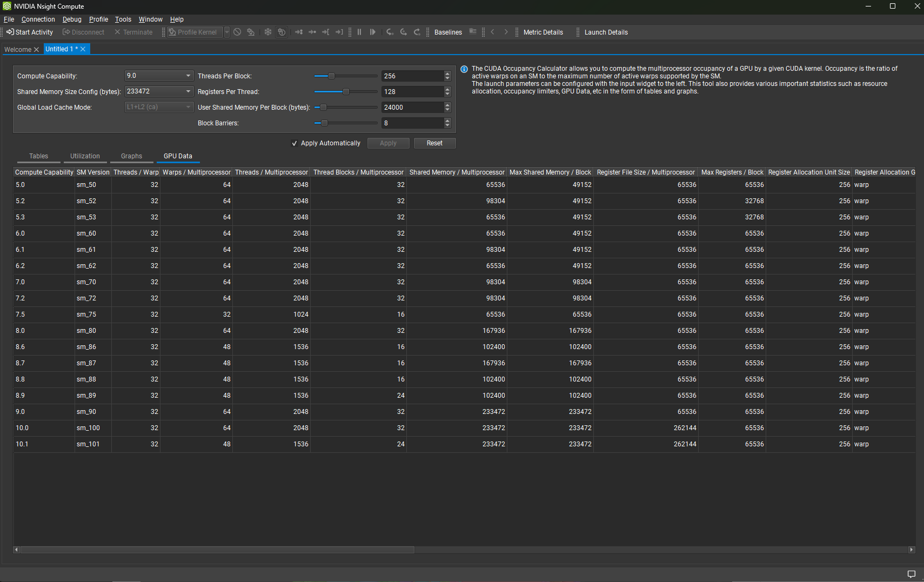Click the Run to Next Kernel icon
Screen dimensions: 924x582
[x=299, y=32]
